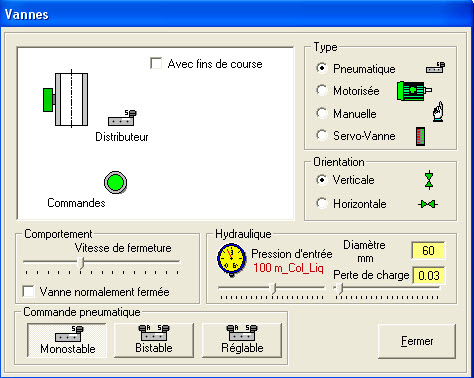Click the Fermer button
This screenshot has width=474, height=378.
pyautogui.click(x=417, y=341)
